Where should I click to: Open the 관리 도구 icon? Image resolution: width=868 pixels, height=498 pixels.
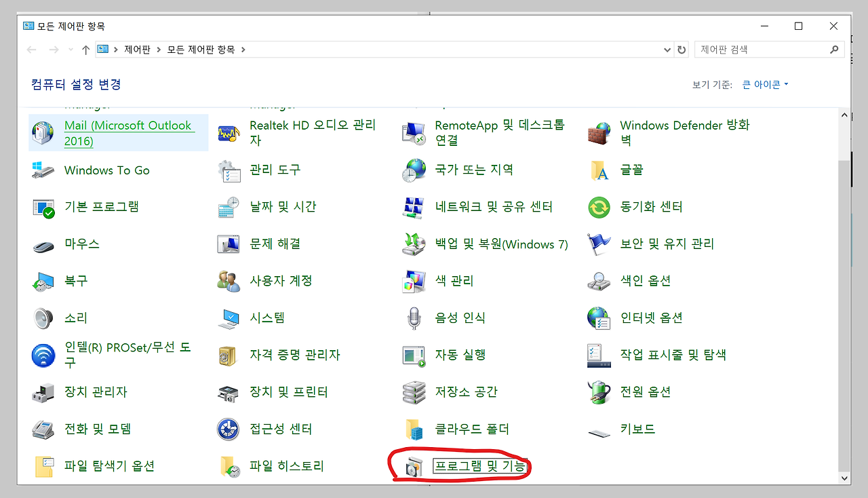[229, 170]
